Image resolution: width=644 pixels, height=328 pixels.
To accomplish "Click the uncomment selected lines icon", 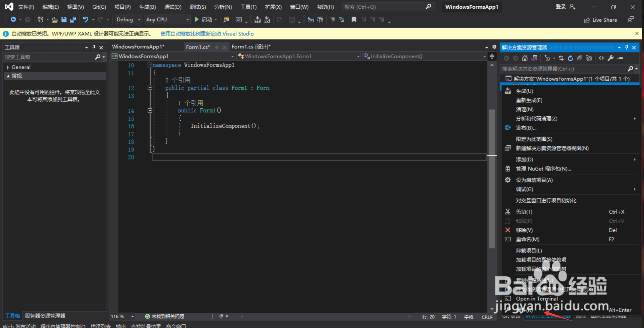I will [x=342, y=20].
